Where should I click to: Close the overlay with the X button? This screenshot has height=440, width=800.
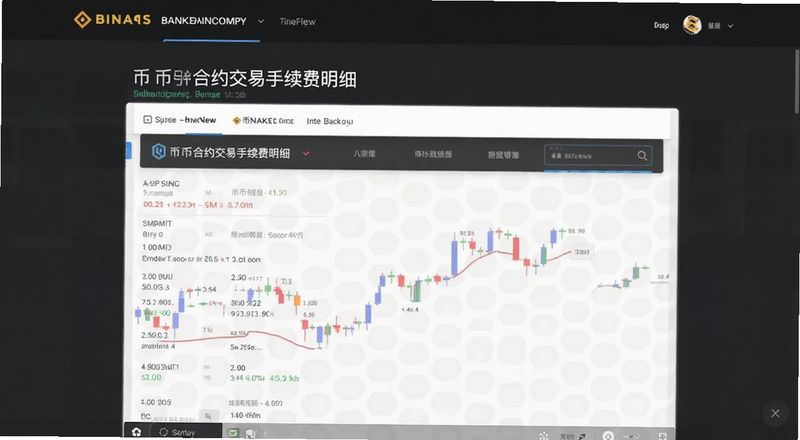(775, 413)
